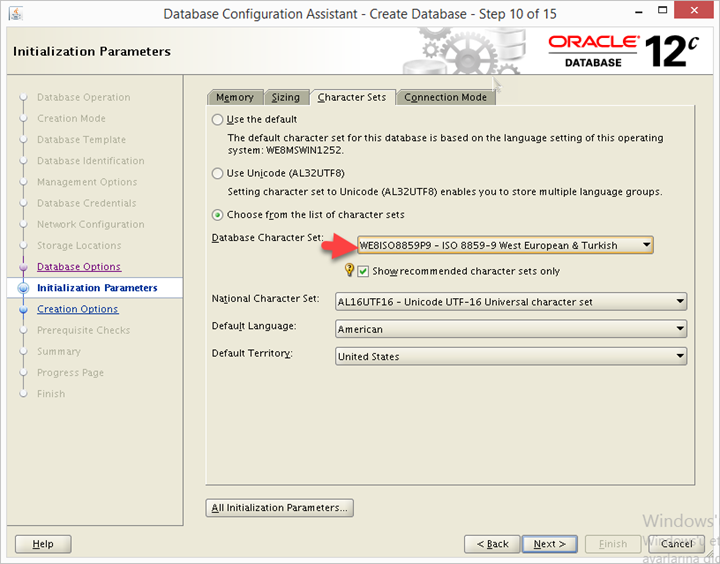Click the Default Territory label

coord(252,353)
